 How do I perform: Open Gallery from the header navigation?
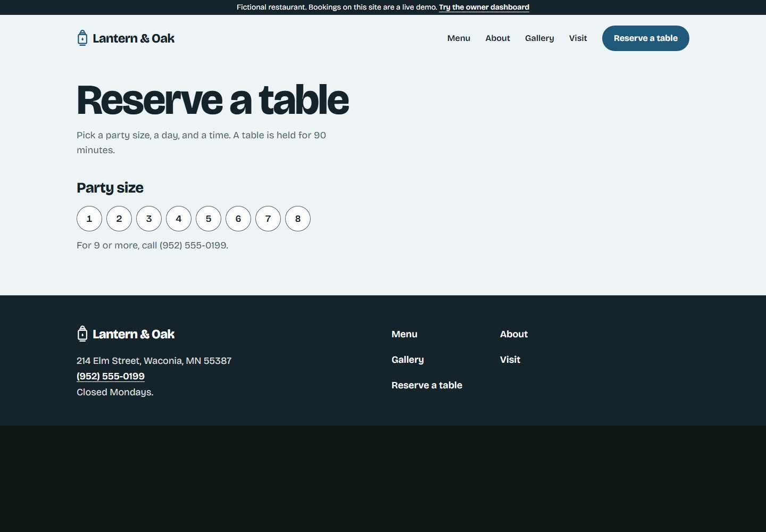coord(539,38)
